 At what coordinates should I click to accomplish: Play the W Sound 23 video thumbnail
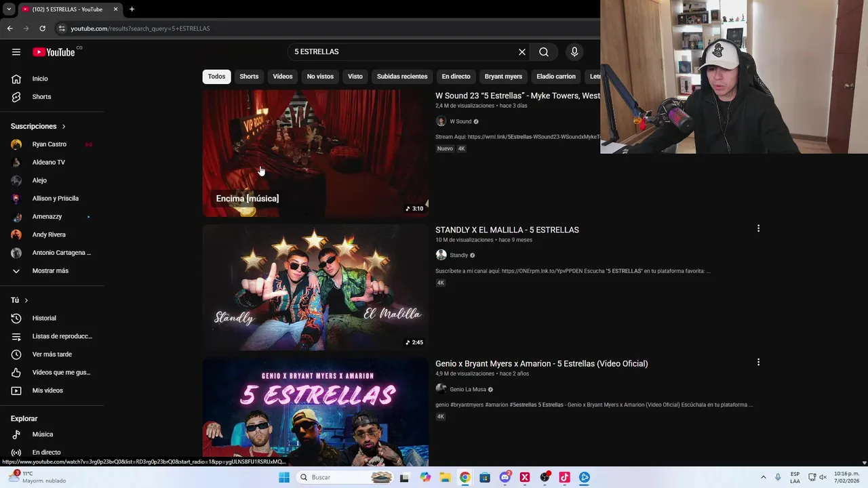[315, 153]
